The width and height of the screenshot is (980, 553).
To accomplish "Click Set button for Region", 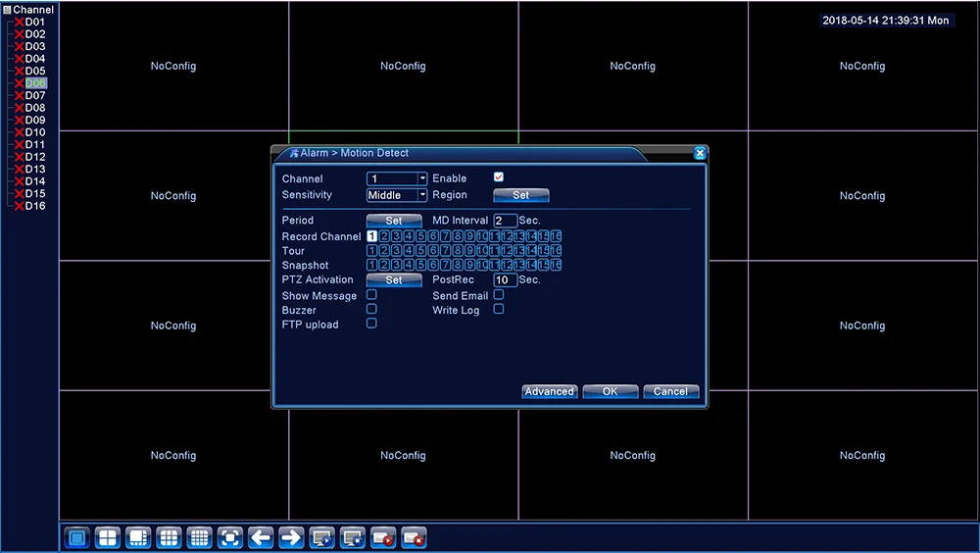I will pos(521,195).
